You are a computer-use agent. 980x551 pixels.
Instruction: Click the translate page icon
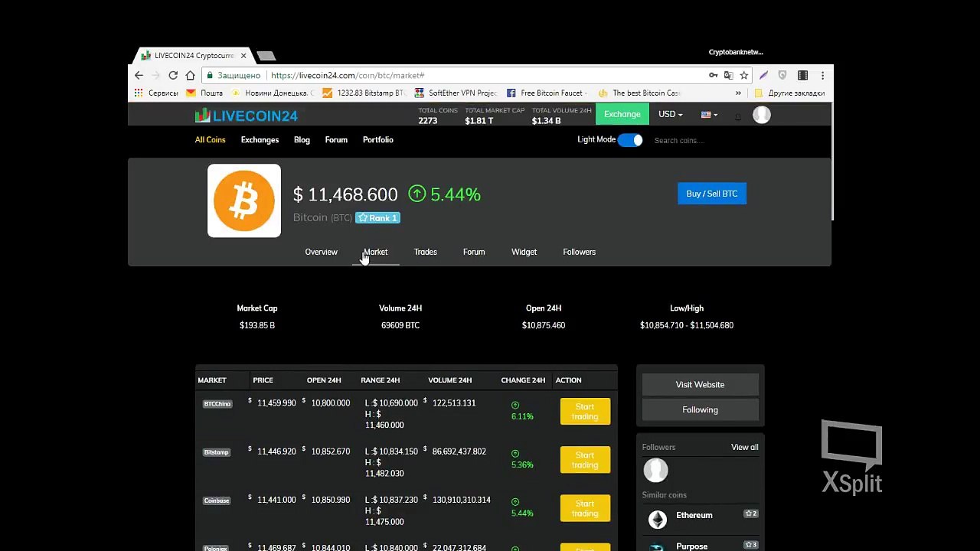(x=728, y=76)
